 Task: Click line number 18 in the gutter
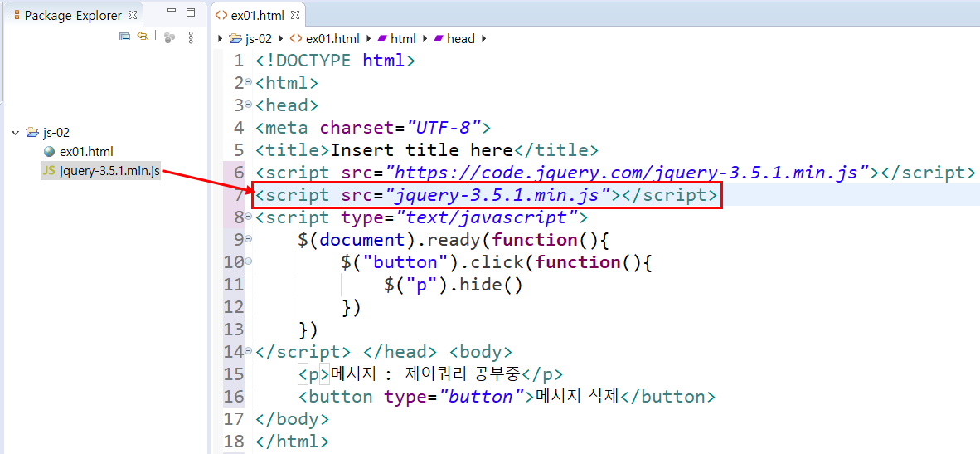233,441
